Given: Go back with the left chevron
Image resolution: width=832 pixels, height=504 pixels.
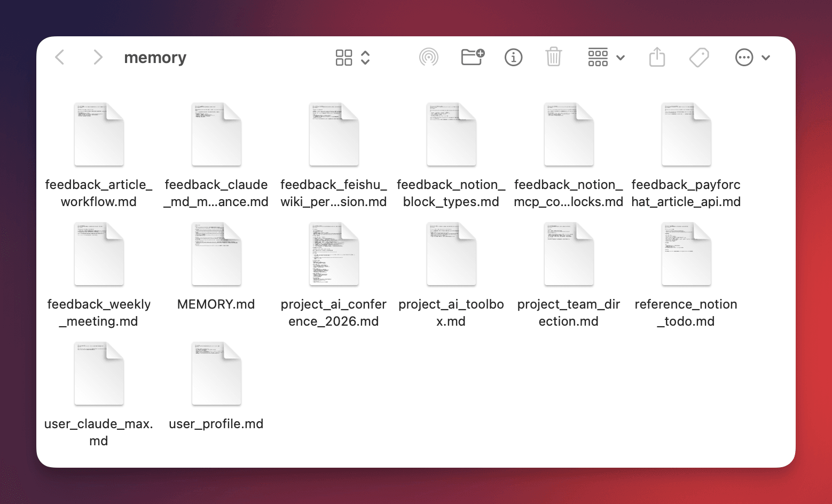Looking at the screenshot, I should point(60,57).
